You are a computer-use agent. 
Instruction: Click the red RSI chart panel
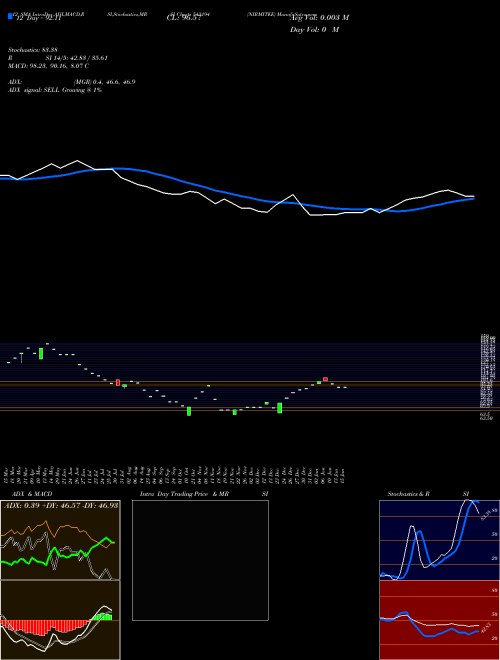coord(439,620)
